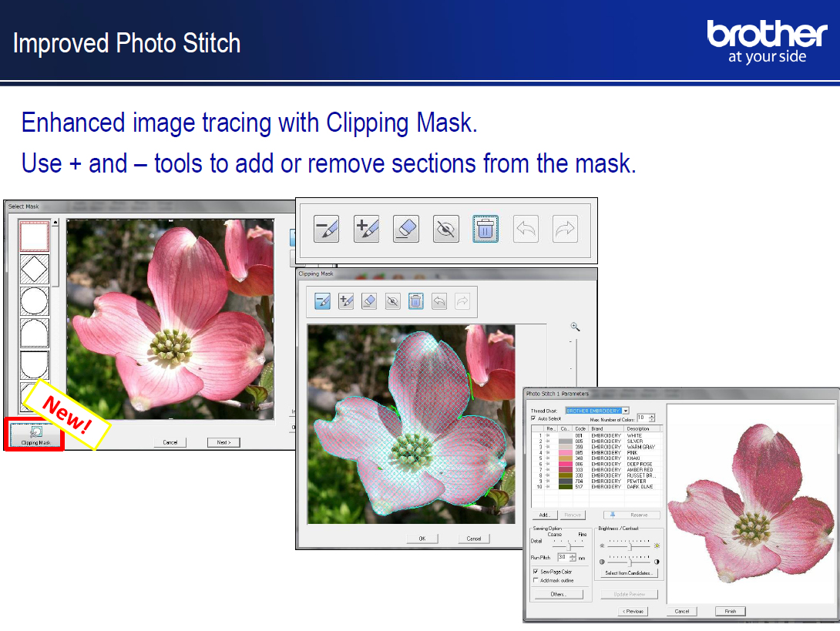Select the minus pen tool in enlarged toolbar
840x631 pixels.
tap(326, 229)
